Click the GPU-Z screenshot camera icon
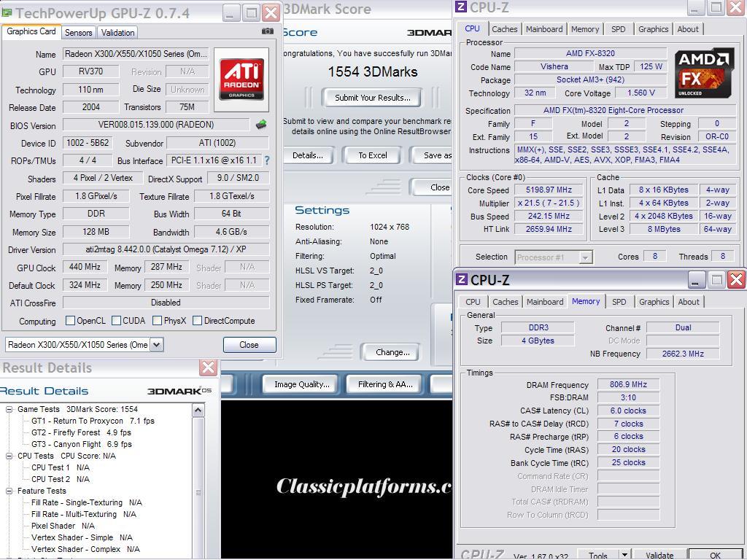 [x=268, y=31]
